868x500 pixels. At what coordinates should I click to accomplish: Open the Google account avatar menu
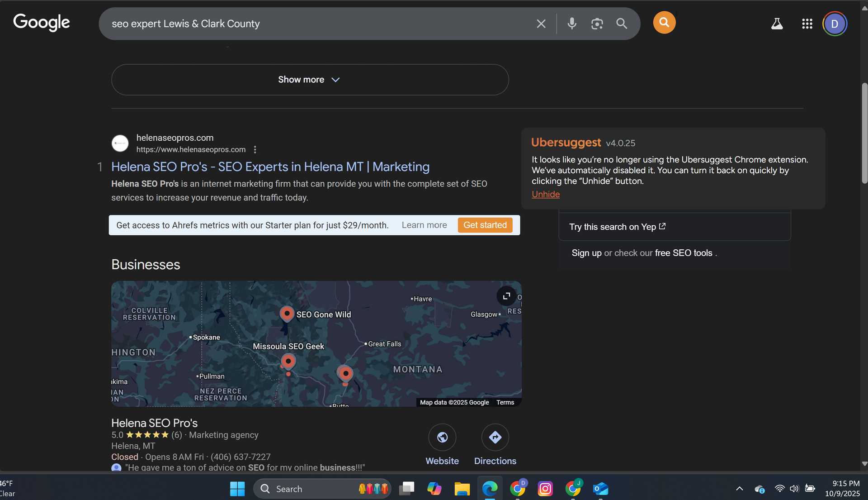pos(835,24)
